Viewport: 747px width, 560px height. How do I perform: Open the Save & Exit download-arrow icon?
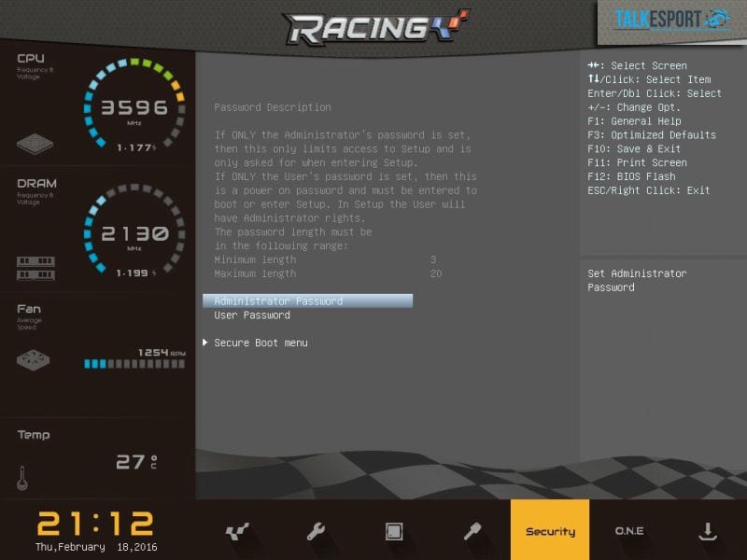tap(707, 531)
